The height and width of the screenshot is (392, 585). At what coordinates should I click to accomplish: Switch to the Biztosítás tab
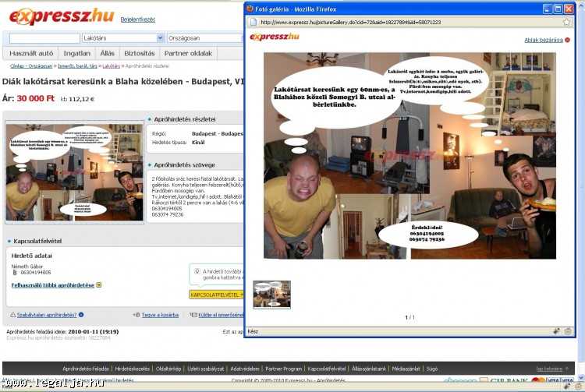coord(140,53)
